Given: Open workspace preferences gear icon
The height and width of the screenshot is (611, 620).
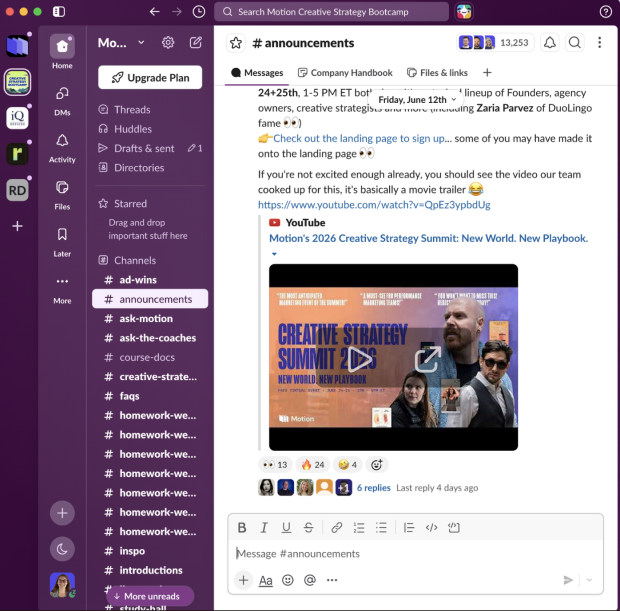Looking at the screenshot, I should point(168,42).
